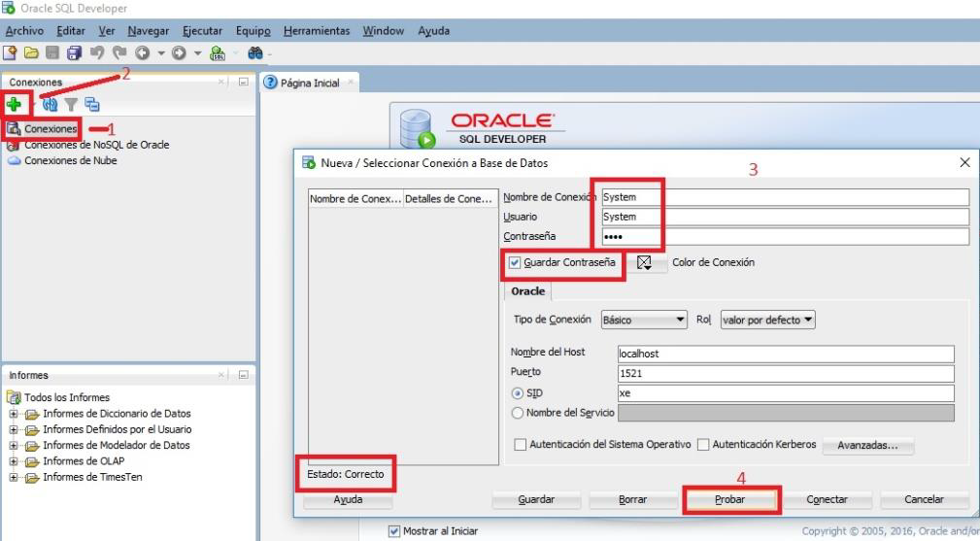Enable Autenticación del Sistema Operativo checkbox
Viewport: 980px width, 541px height.
coord(520,445)
